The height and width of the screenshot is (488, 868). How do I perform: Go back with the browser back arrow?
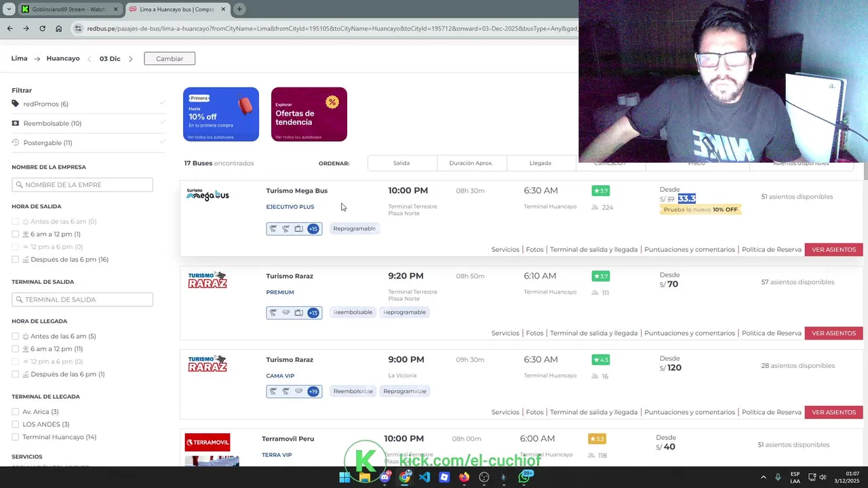pyautogui.click(x=9, y=28)
